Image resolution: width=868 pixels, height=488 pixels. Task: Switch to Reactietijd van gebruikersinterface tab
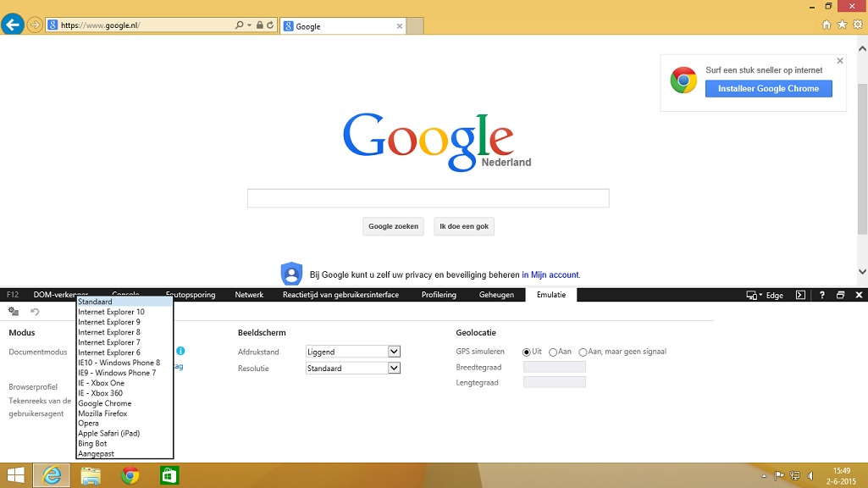(x=340, y=295)
